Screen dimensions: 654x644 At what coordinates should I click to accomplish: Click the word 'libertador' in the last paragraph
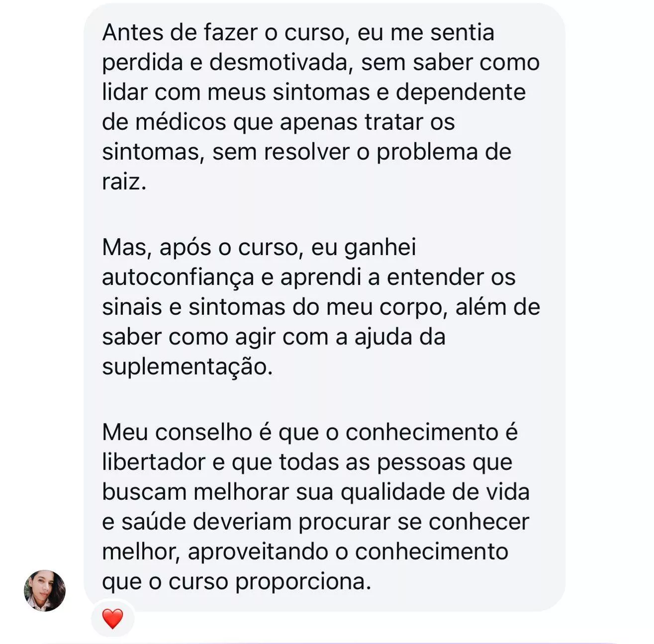point(154,462)
